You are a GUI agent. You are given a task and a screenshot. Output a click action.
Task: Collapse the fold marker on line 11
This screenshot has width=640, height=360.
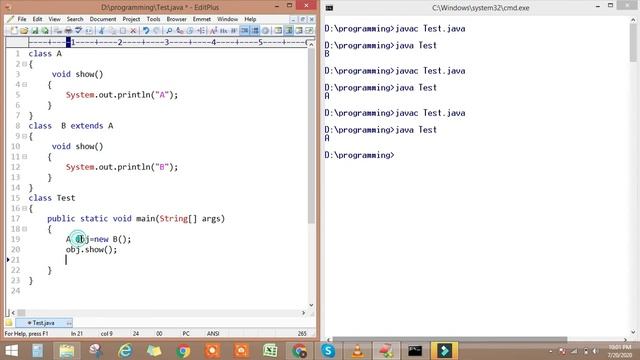(x=24, y=157)
